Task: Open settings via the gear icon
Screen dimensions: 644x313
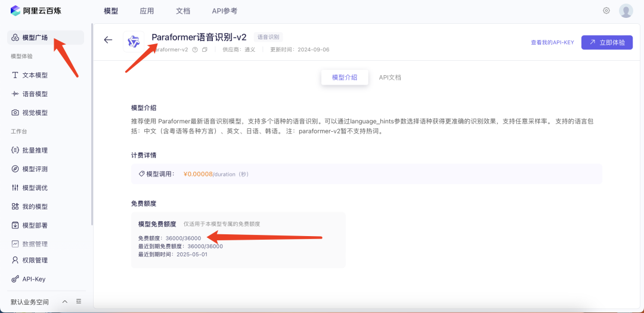Action: (606, 11)
